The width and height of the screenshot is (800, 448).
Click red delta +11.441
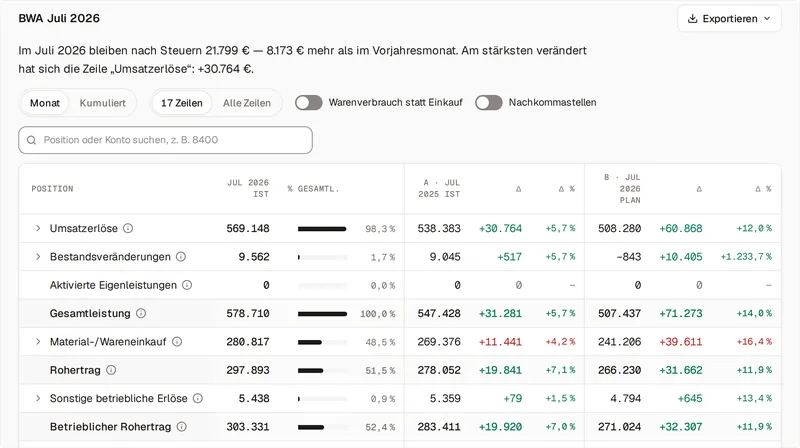(x=500, y=341)
